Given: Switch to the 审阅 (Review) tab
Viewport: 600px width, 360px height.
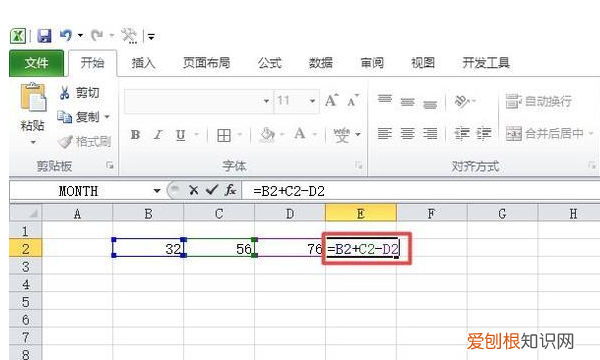Looking at the screenshot, I should click(372, 63).
